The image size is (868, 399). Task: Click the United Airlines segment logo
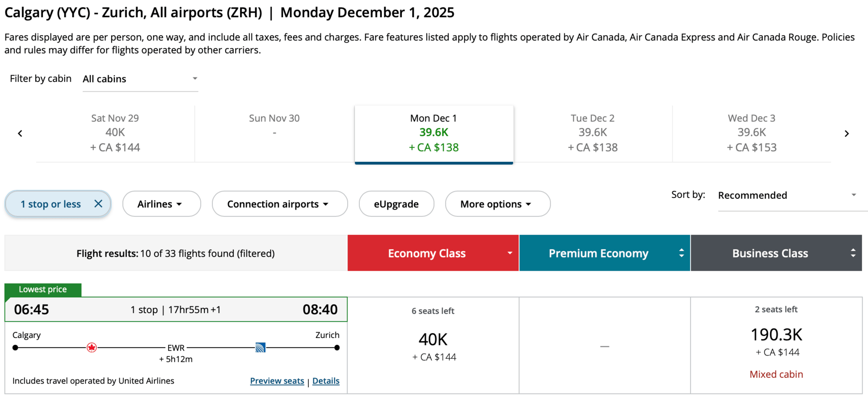click(260, 347)
